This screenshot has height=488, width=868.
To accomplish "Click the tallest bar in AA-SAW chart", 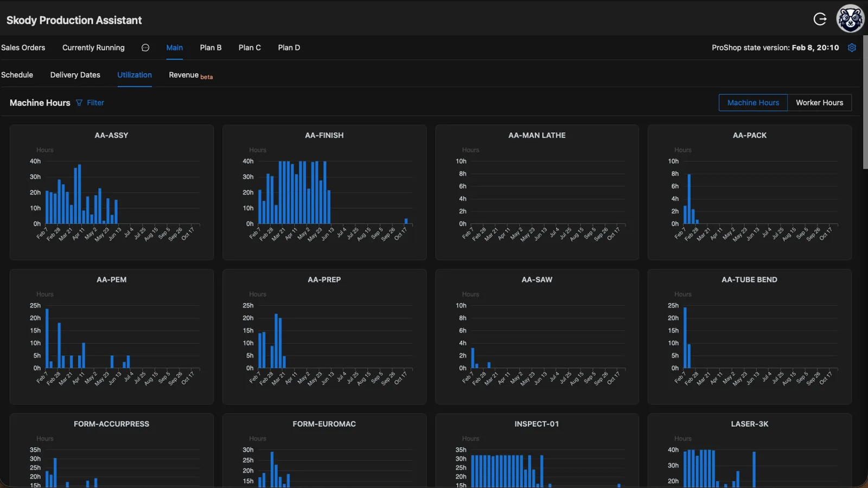I will 473,358.
